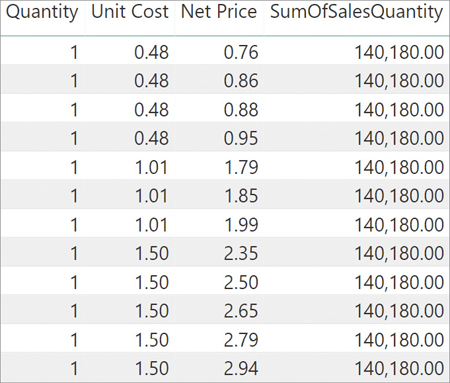The height and width of the screenshot is (383, 450).
Task: Select Unit Cost in the 1.79 row
Action: (x=151, y=167)
